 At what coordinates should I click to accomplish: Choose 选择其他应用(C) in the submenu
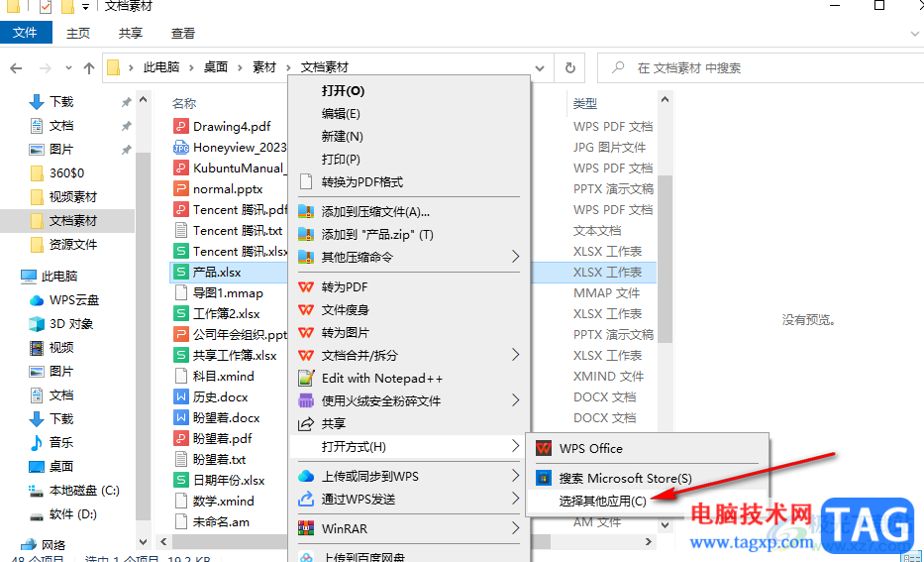pyautogui.click(x=603, y=502)
